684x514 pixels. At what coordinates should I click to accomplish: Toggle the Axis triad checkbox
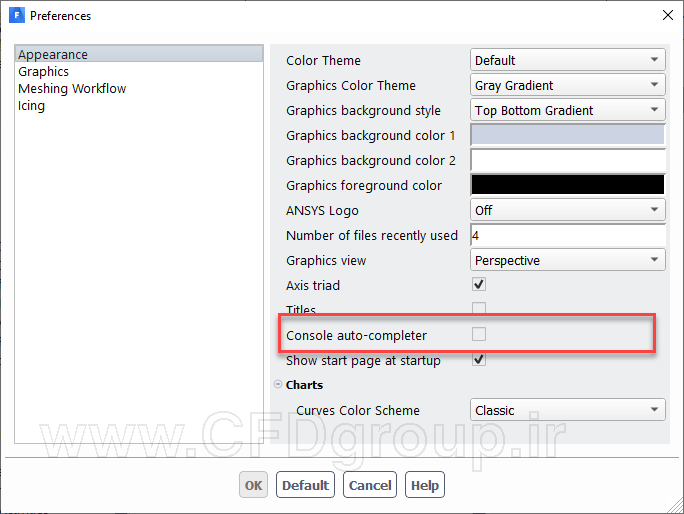[x=479, y=284]
